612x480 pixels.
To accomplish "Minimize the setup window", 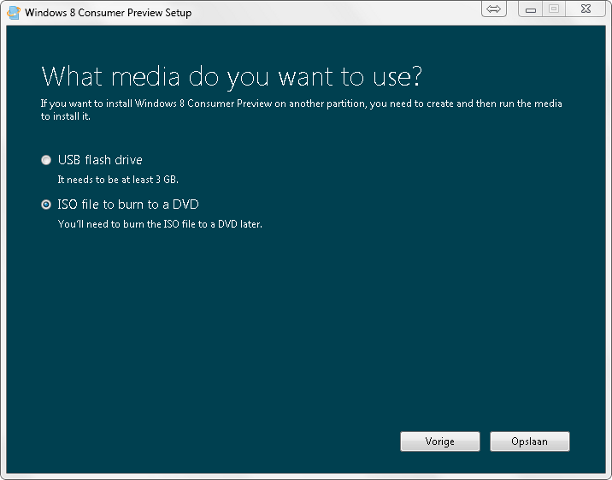I will point(528,9).
